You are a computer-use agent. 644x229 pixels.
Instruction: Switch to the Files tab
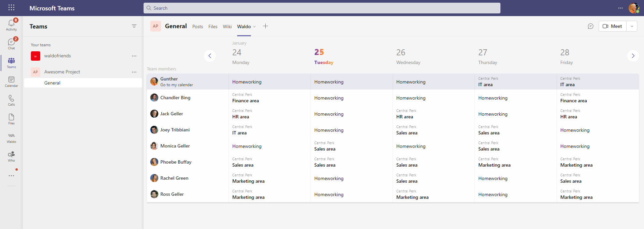click(x=213, y=26)
